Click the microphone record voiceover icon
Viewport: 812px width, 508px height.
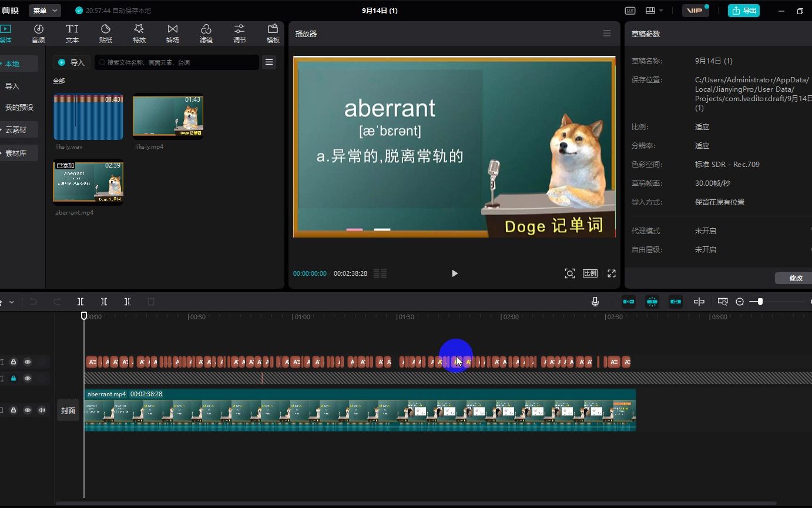tap(595, 302)
